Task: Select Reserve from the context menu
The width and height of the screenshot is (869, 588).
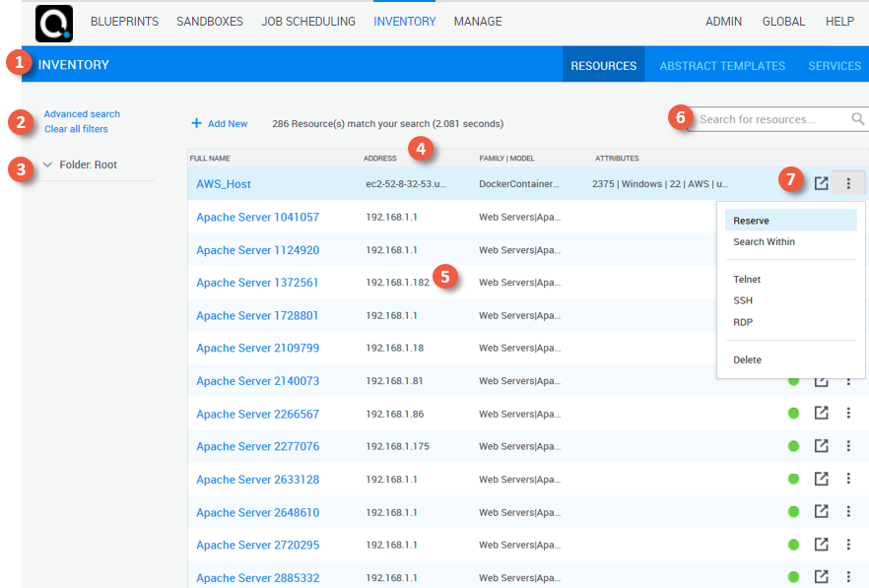Action: (x=751, y=221)
